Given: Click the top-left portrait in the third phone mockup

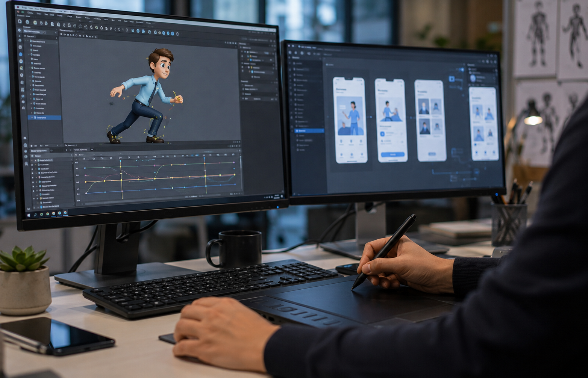Looking at the screenshot, I should [x=424, y=107].
